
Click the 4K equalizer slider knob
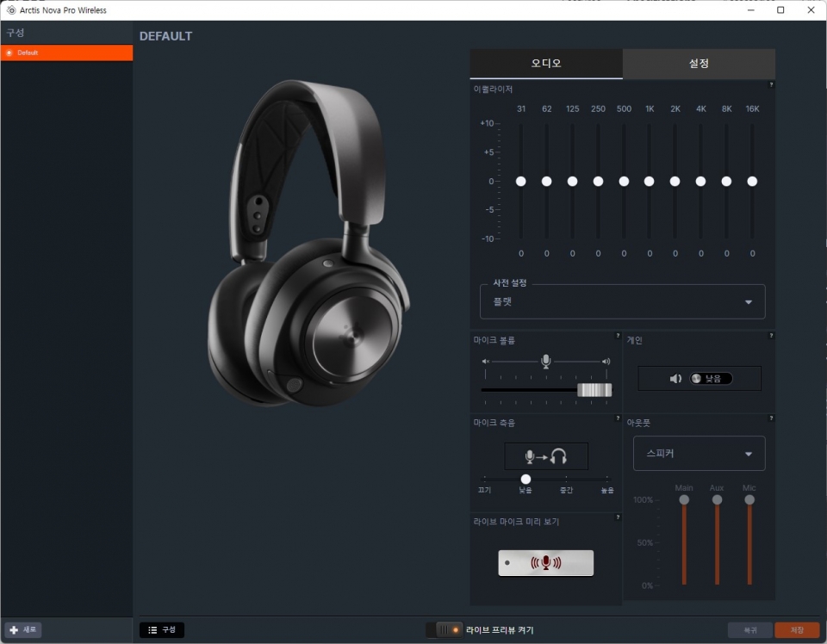click(x=700, y=182)
